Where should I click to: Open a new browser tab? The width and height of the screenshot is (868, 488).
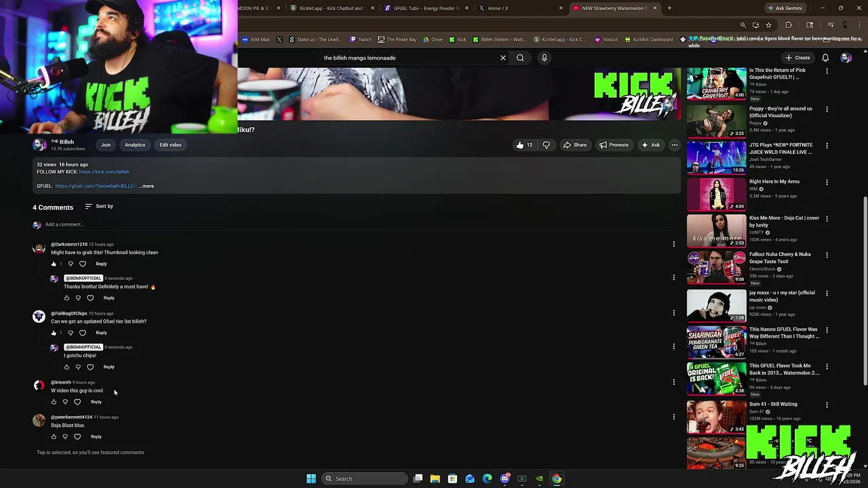pos(669,8)
